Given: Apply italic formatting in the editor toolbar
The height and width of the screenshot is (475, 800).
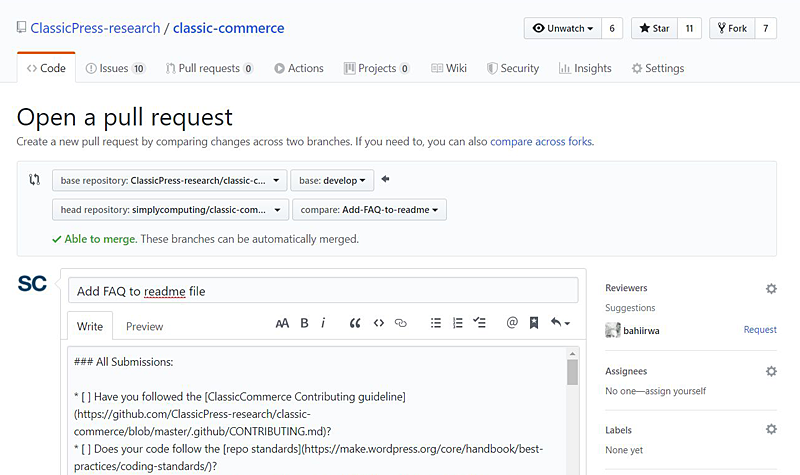Looking at the screenshot, I should tap(323, 323).
